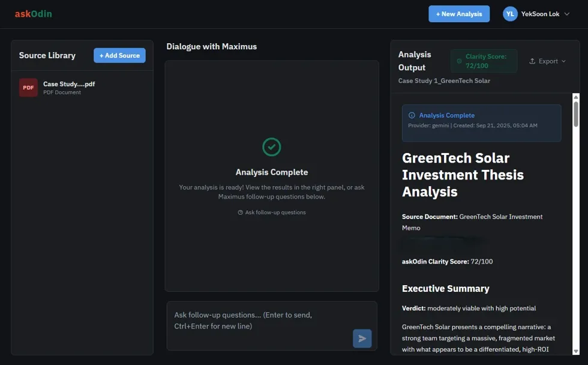Click the Analysis Complete link in the banner

(448, 115)
